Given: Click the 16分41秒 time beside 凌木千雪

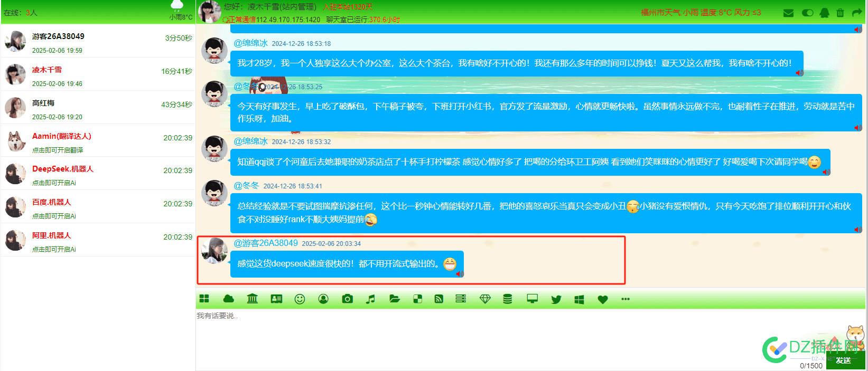Looking at the screenshot, I should [176, 71].
